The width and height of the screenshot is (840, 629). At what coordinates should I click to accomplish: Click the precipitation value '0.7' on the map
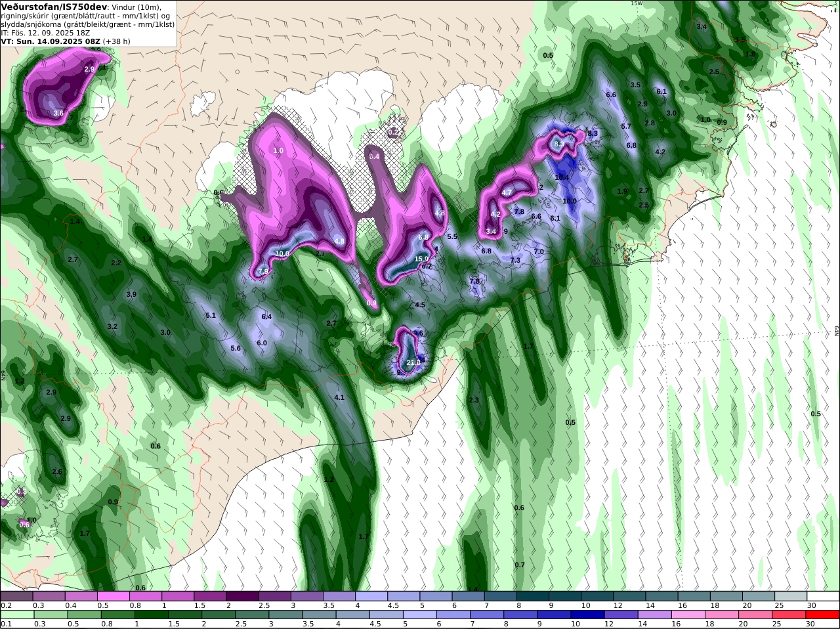coord(520,565)
